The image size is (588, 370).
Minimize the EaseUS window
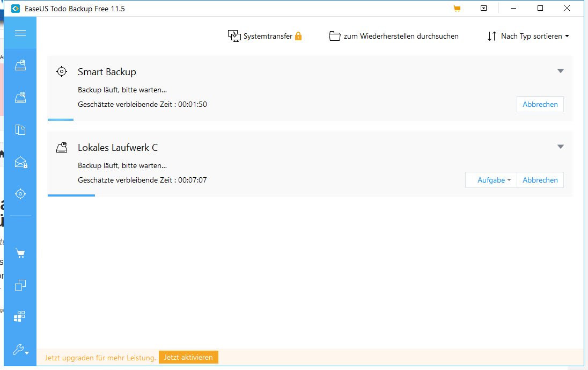[x=513, y=8]
